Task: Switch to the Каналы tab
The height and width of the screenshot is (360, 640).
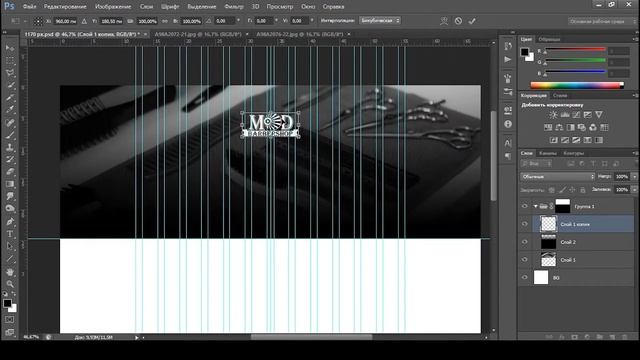Action: [548, 153]
